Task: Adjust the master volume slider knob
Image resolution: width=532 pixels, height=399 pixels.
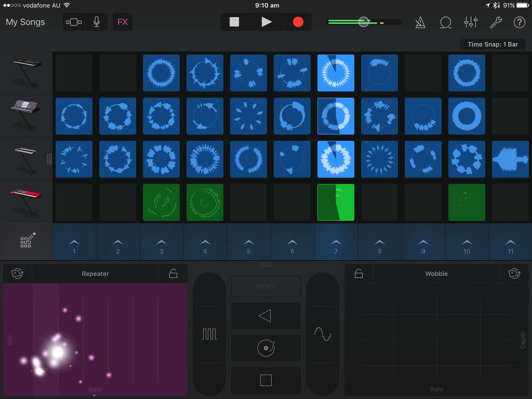Action: click(x=364, y=22)
